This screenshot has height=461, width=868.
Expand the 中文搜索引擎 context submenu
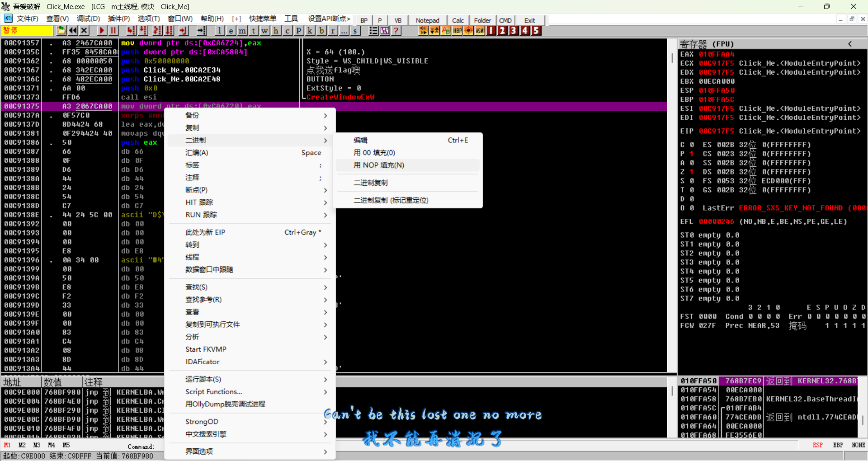pos(250,434)
